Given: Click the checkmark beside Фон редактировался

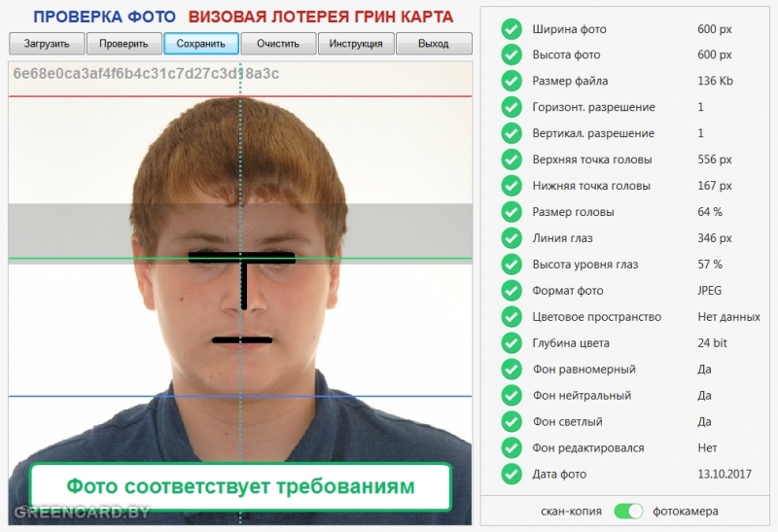Looking at the screenshot, I should pyautogui.click(x=512, y=448).
